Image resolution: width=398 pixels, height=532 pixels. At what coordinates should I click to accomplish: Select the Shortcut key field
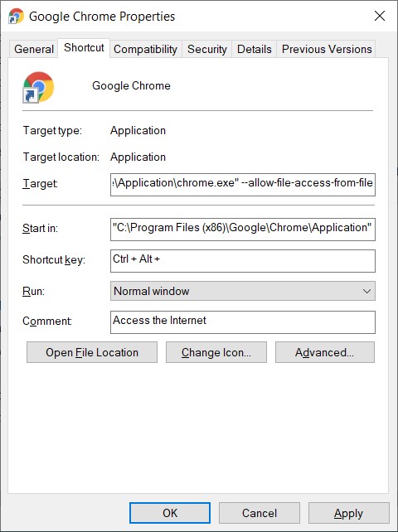point(242,261)
